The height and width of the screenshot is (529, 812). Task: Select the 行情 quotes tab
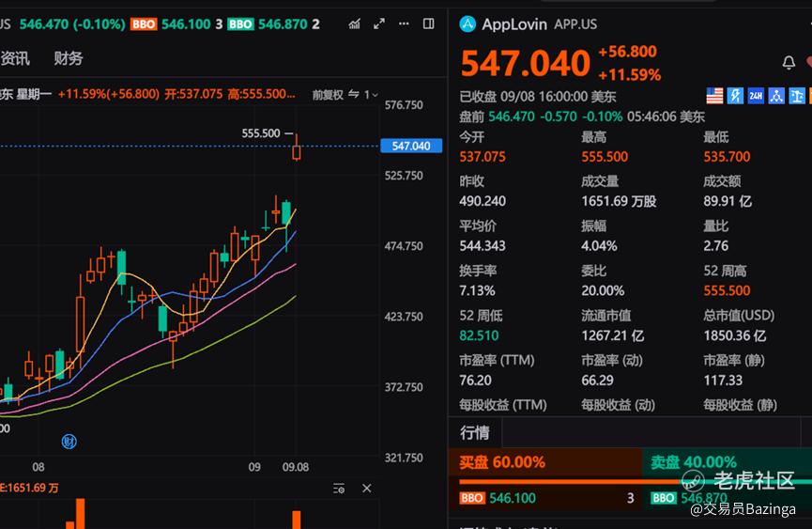click(474, 432)
